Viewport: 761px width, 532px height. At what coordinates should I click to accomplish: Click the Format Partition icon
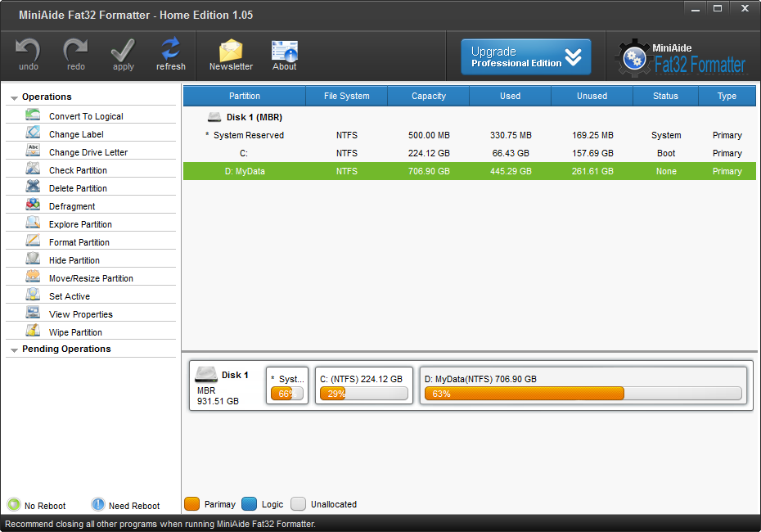click(33, 241)
